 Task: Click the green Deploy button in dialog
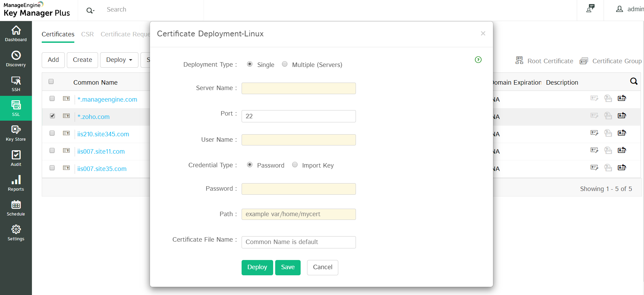tap(257, 267)
